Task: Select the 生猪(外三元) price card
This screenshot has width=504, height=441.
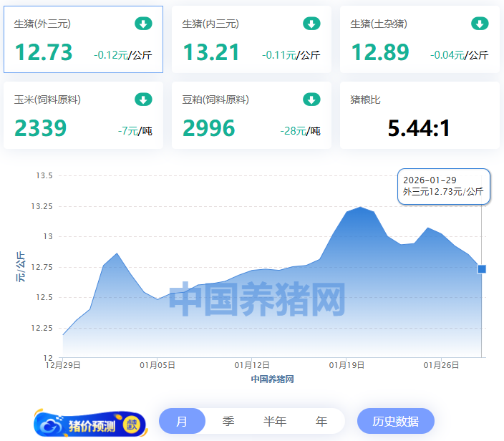Action: pyautogui.click(x=83, y=40)
